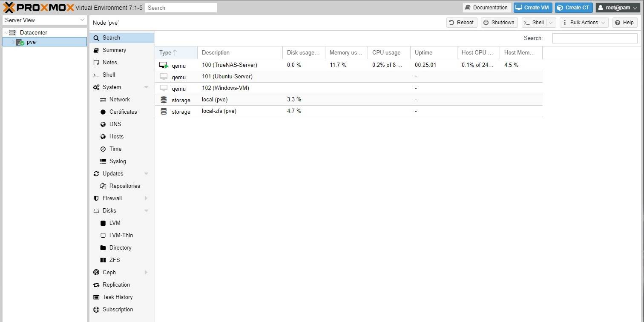The height and width of the screenshot is (322, 644).
Task: Click the local-zfs storage database icon
Action: tap(164, 111)
